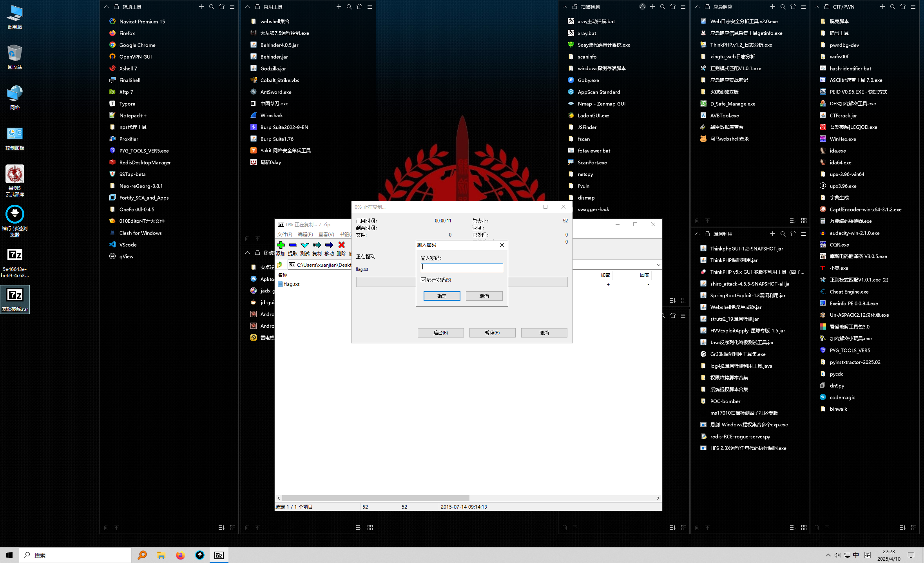Collapse the CTF/PWN panel chevron
This screenshot has height=563, width=924.
817,7
